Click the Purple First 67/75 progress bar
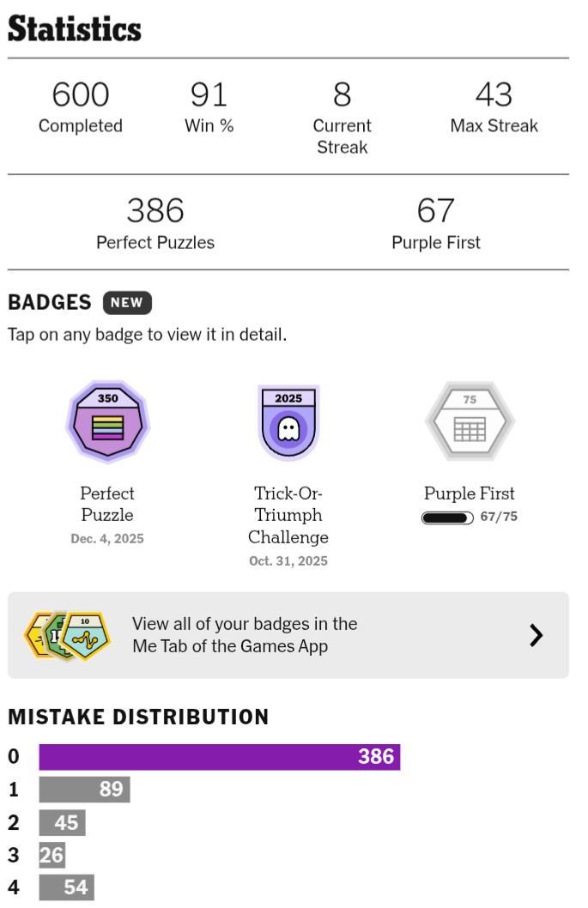Image resolution: width=588 pixels, height=908 pixels. [447, 518]
